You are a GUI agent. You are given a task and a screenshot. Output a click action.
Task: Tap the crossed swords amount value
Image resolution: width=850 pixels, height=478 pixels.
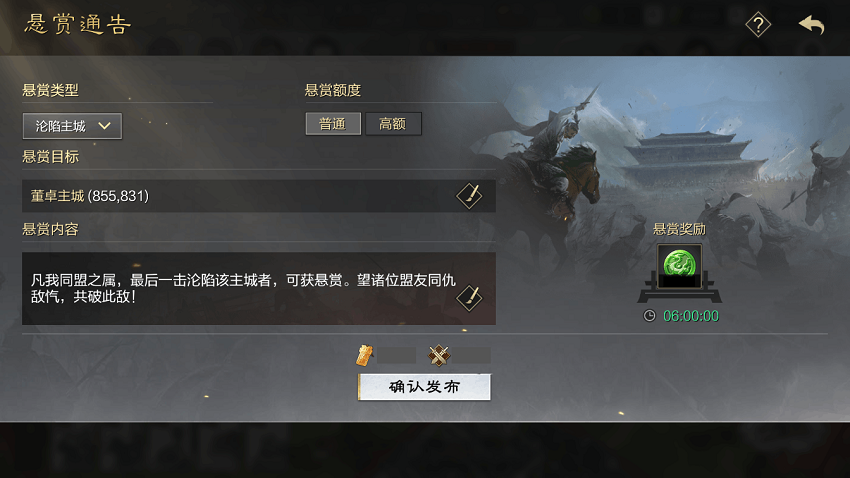pos(472,356)
